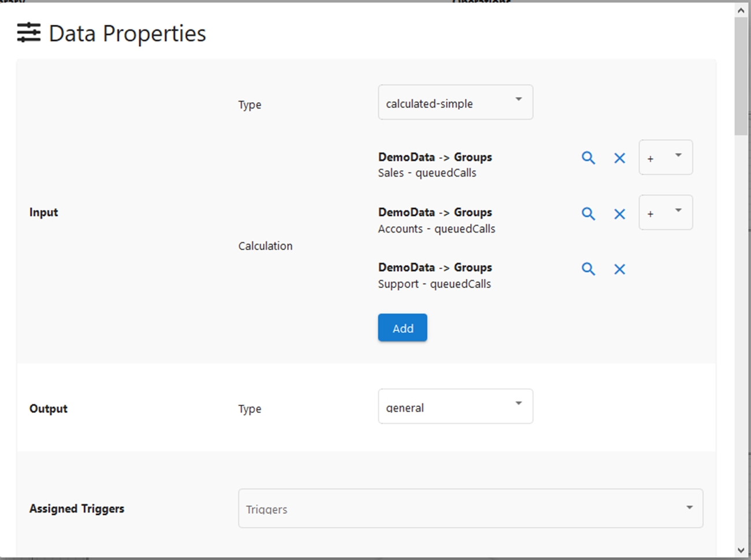Click the scrollbar up arrow
The width and height of the screenshot is (751, 560).
[741, 10]
